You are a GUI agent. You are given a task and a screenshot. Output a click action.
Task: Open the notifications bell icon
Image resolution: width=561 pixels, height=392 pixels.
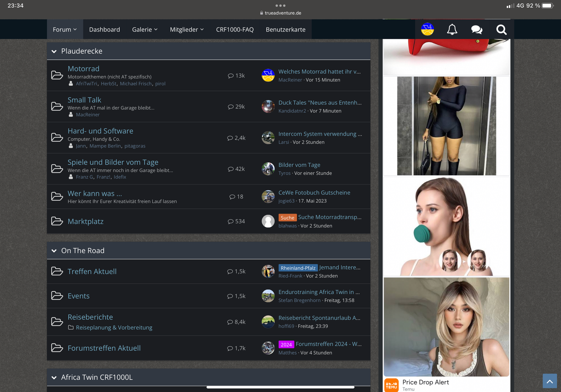click(x=452, y=29)
